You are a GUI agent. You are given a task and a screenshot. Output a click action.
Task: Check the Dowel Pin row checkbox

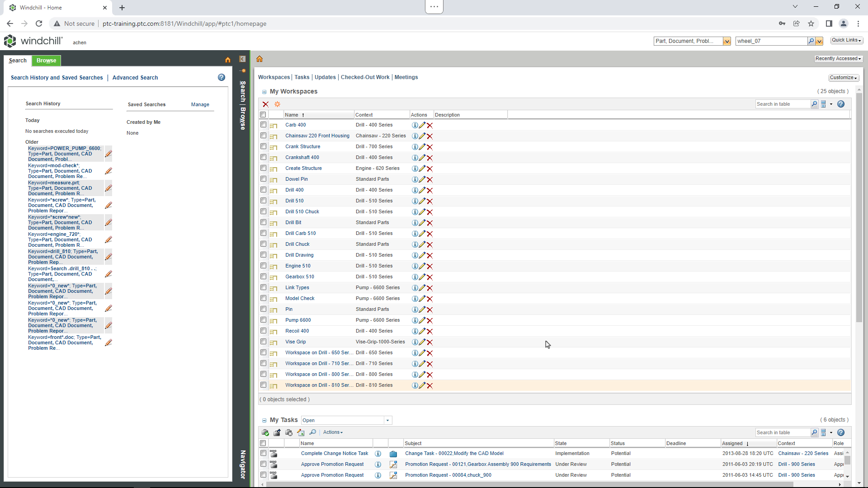point(263,179)
